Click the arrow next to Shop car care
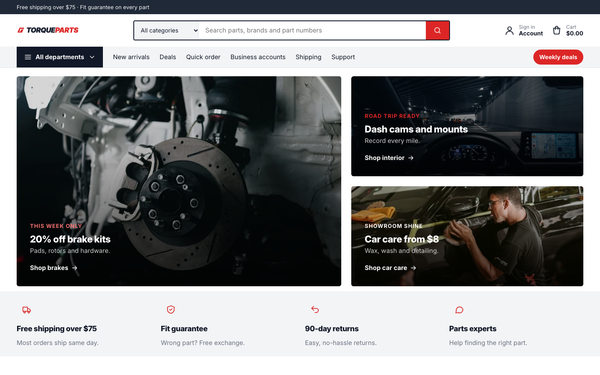The height and width of the screenshot is (375, 600). [413, 268]
